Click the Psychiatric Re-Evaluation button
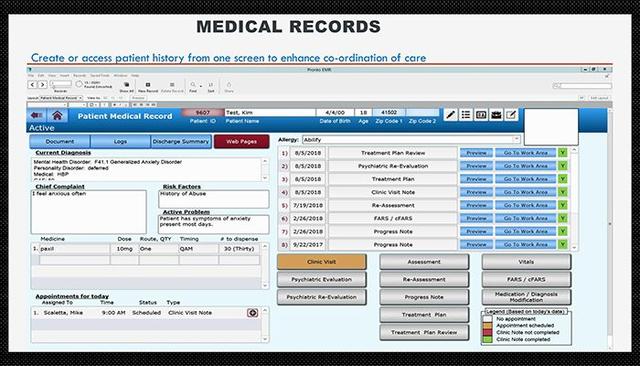 (322, 297)
